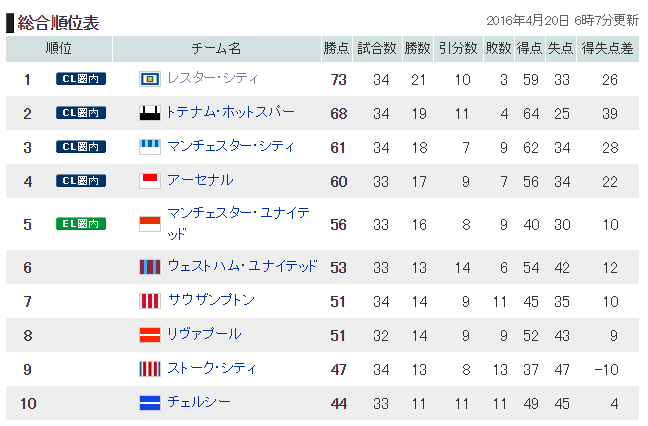648x426 pixels.
Task: Click the チーム名 column header
Action: pyautogui.click(x=217, y=48)
